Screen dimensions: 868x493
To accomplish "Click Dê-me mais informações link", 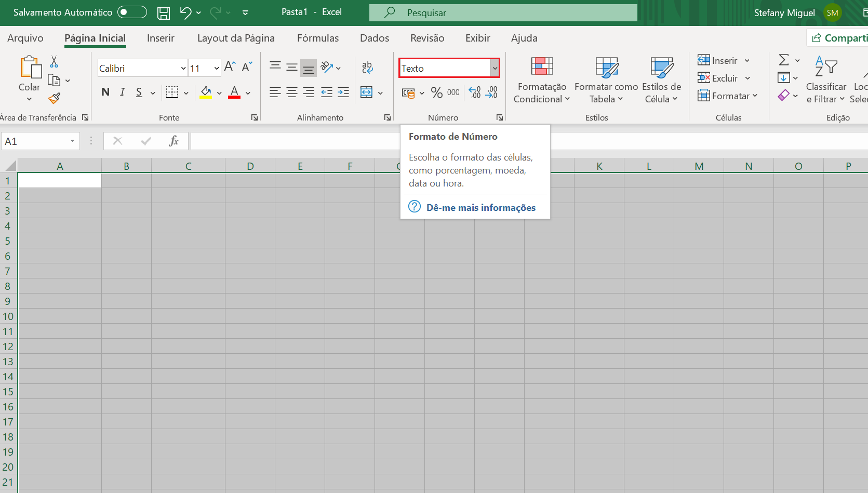I will [481, 207].
